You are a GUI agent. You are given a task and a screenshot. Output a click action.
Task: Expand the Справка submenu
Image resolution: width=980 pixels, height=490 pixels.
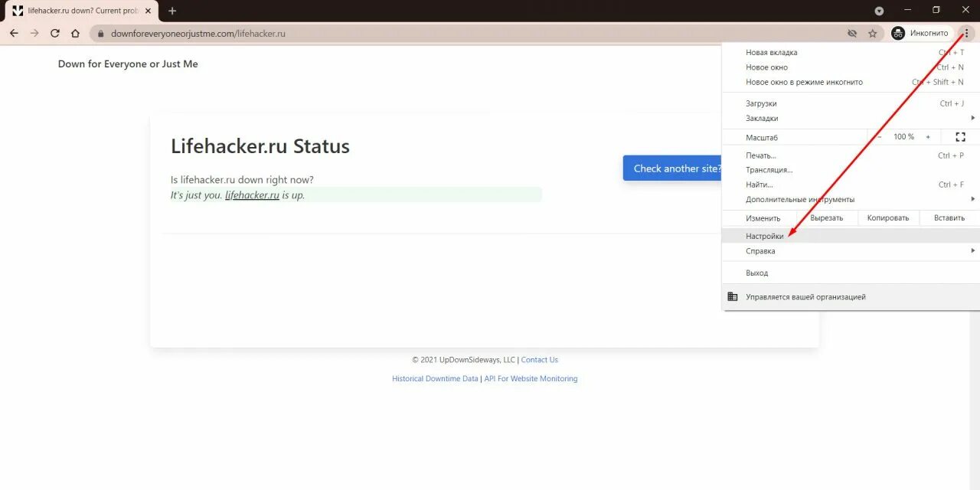[x=851, y=251]
